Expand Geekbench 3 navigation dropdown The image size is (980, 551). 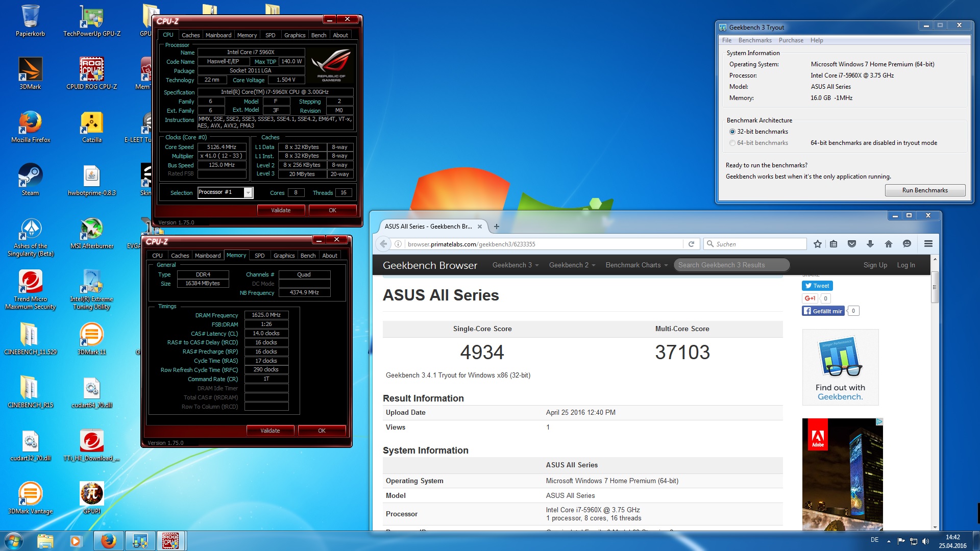coord(516,265)
